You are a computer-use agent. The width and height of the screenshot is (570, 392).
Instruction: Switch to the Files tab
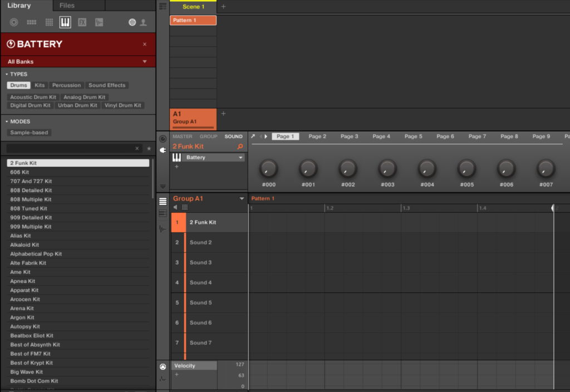[x=67, y=6]
